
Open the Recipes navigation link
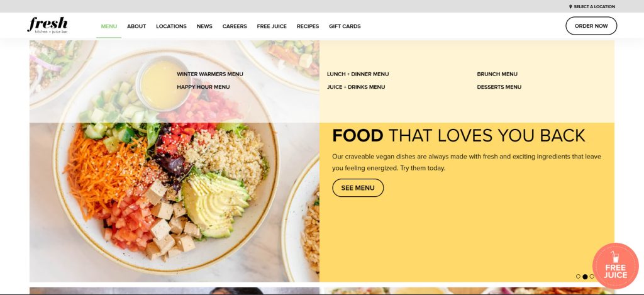coord(308,26)
